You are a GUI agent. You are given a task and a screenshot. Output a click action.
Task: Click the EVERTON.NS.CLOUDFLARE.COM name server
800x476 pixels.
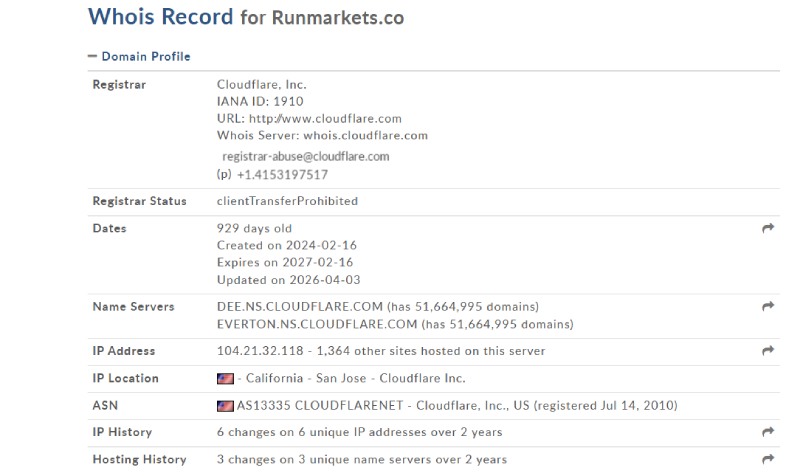(x=317, y=324)
